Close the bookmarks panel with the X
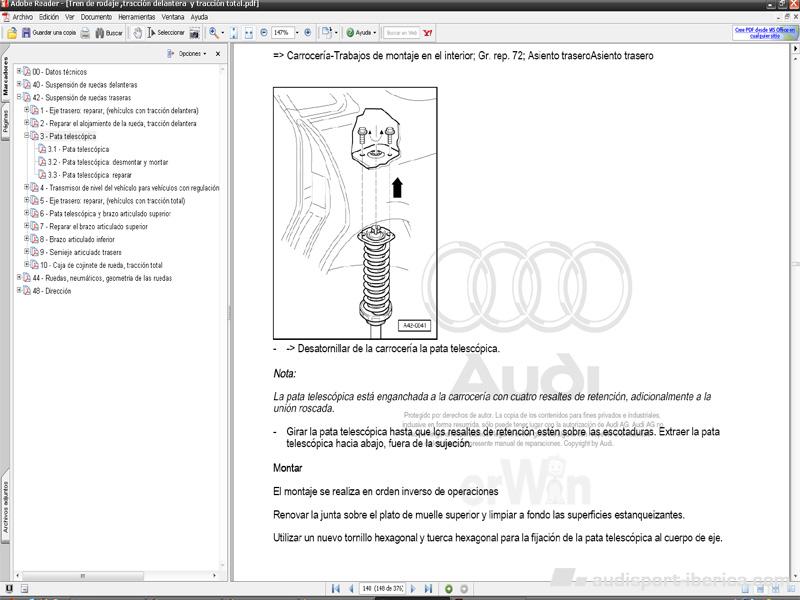800x600 pixels. [218, 54]
